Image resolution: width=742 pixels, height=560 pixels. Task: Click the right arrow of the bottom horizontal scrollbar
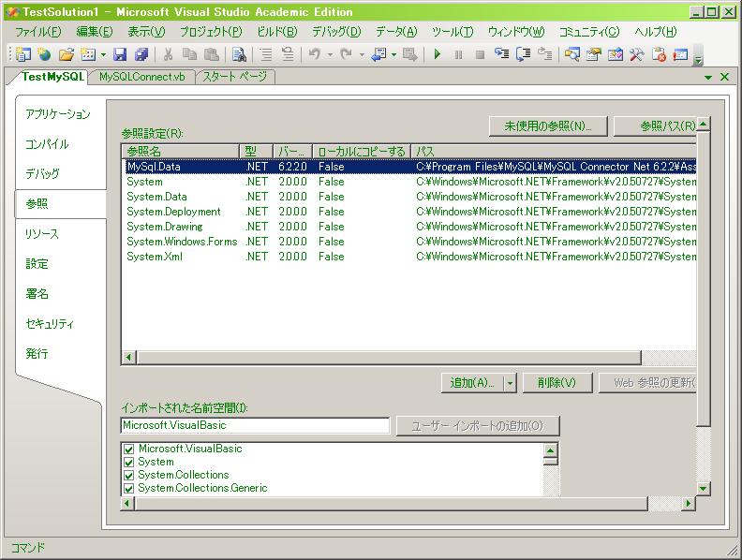pyautogui.click(x=689, y=504)
